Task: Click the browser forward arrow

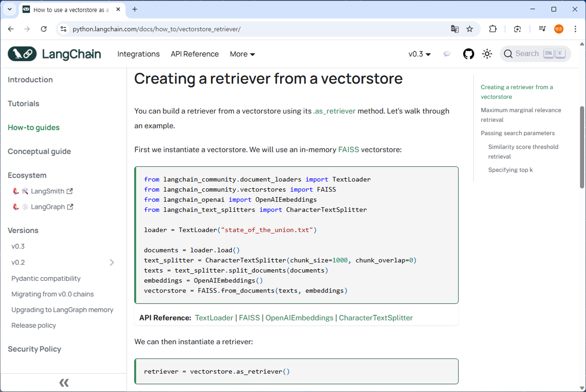Action: [27, 29]
